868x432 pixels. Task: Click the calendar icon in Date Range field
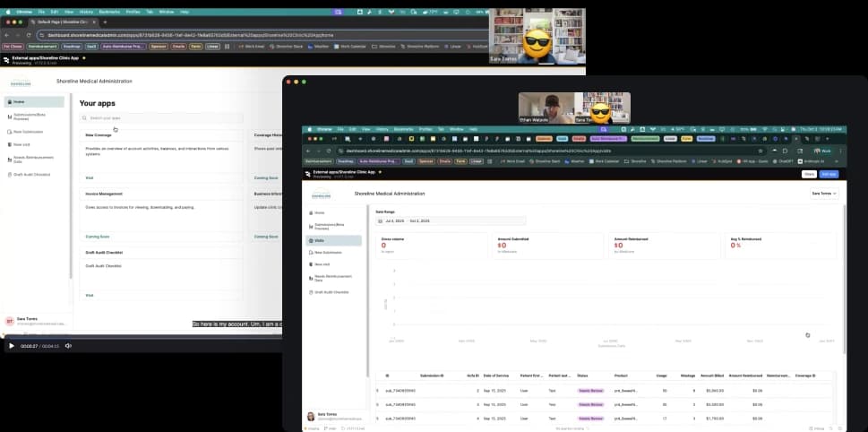pos(381,221)
